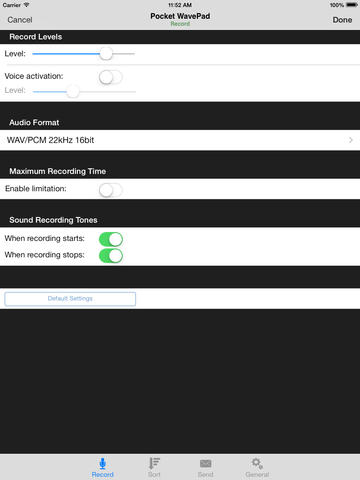This screenshot has width=360, height=480.
Task: Select the Audio Format section header
Action: pyautogui.click(x=34, y=122)
